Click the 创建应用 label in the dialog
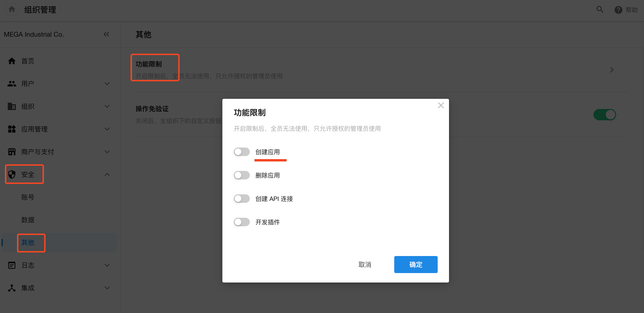644x313 pixels. click(x=267, y=152)
